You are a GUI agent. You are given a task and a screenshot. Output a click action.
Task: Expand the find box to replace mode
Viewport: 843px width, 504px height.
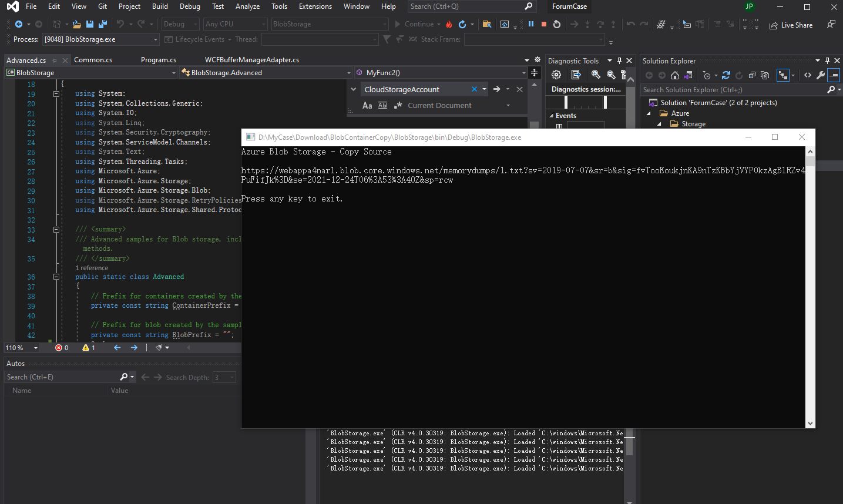tap(353, 89)
